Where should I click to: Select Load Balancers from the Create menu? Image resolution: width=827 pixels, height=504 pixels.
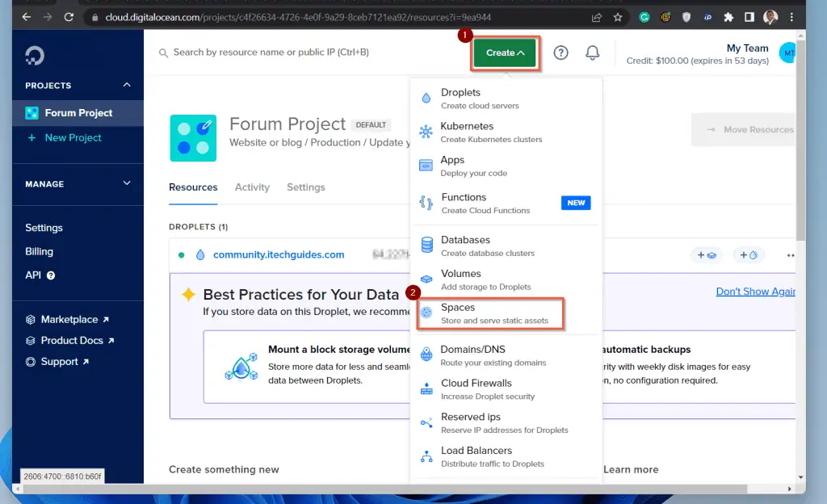[x=506, y=457]
